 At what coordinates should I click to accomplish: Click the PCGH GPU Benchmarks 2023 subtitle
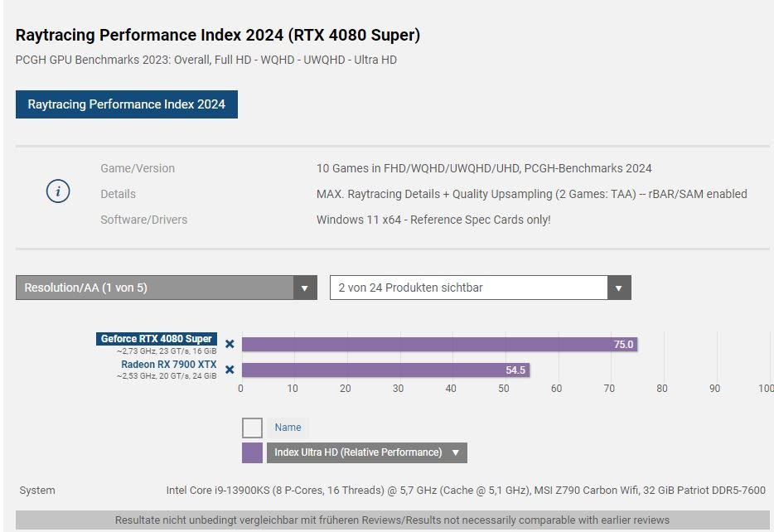(206, 60)
